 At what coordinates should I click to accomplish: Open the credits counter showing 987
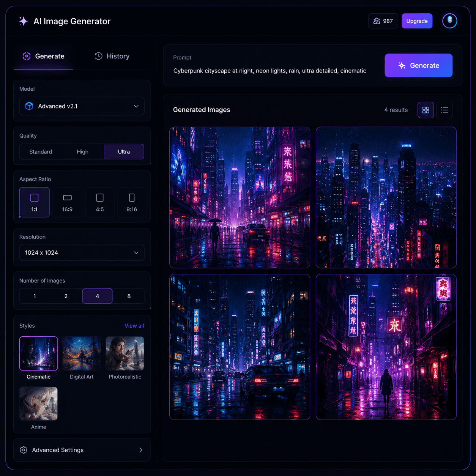[383, 21]
